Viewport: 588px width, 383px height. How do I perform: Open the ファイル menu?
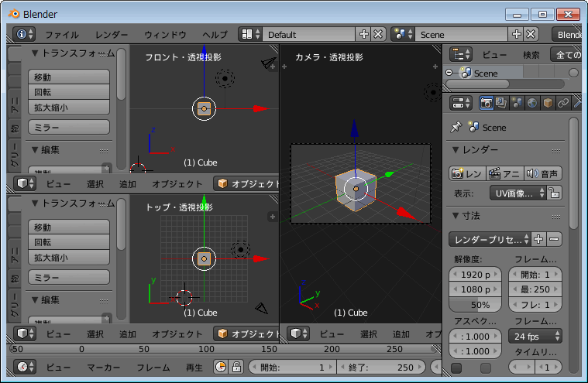click(62, 35)
